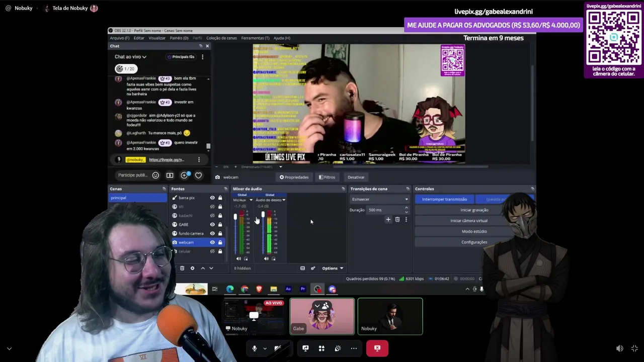Open the Modo estúdio button
Image resolution: width=644 pixels, height=362 pixels.
[474, 231]
